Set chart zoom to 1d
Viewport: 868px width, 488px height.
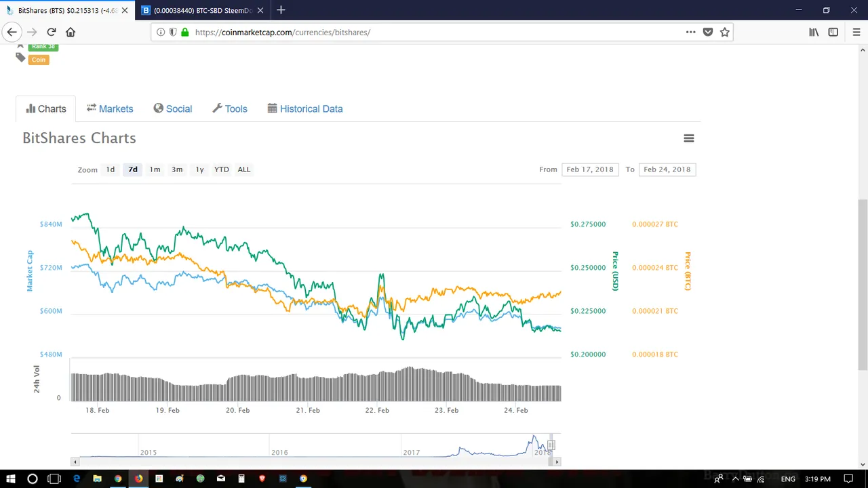tap(111, 169)
